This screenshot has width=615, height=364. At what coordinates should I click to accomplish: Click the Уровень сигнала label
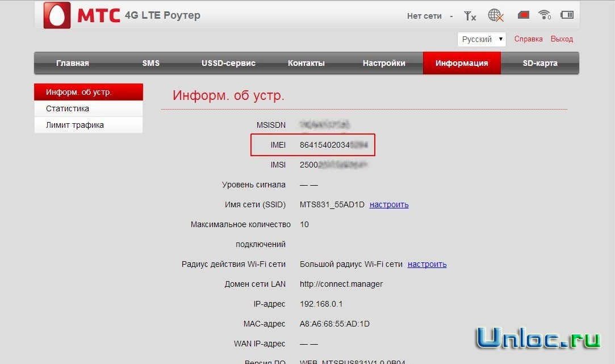(x=254, y=185)
